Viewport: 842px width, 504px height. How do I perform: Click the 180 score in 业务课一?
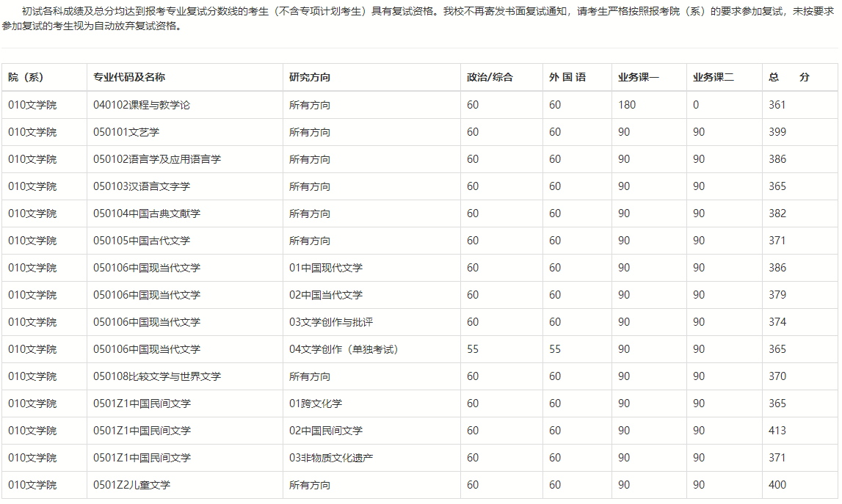coord(627,105)
